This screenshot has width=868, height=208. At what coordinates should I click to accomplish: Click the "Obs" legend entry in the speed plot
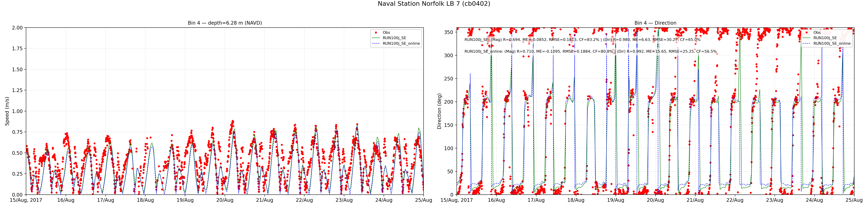click(x=386, y=33)
